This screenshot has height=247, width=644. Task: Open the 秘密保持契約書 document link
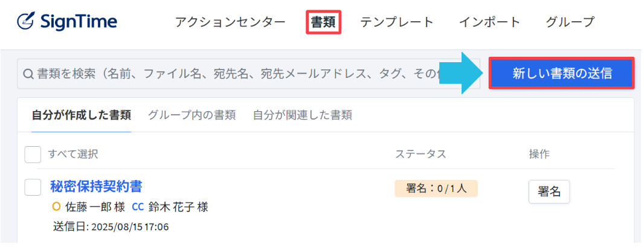[96, 186]
